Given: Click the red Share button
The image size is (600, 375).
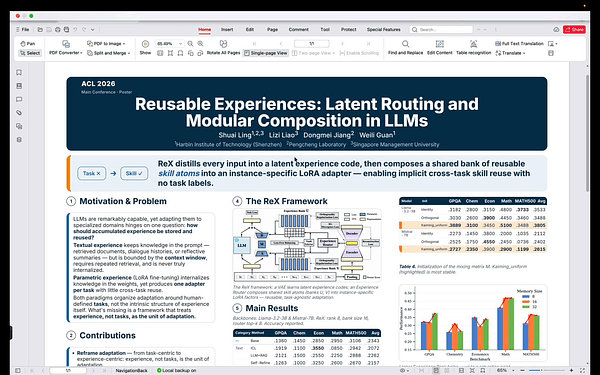Looking at the screenshot, I should [x=574, y=29].
